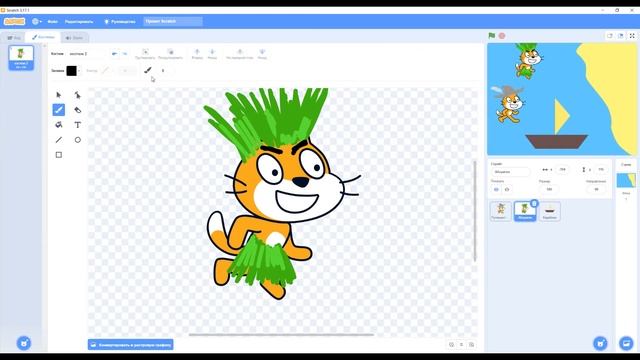The width and height of the screenshot is (640, 360).
Task: Click the Group button
Action: [145, 54]
